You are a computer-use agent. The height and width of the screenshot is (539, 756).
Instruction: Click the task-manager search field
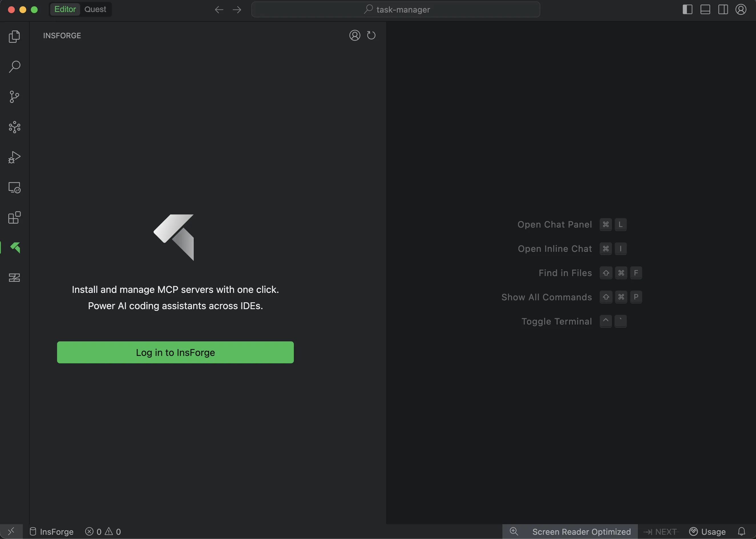[396, 10]
